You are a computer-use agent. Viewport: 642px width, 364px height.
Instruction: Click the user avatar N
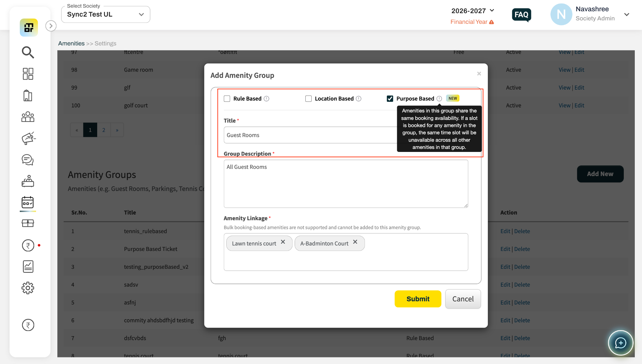[561, 14]
